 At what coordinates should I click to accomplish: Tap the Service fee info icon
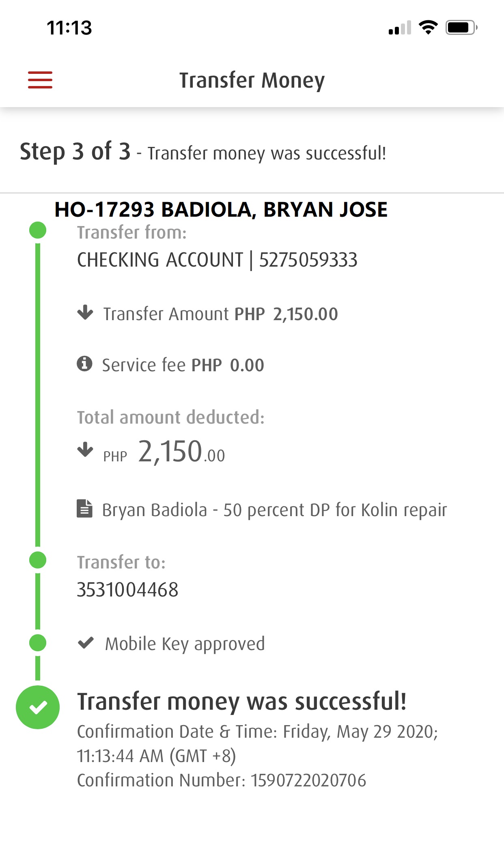point(84,364)
